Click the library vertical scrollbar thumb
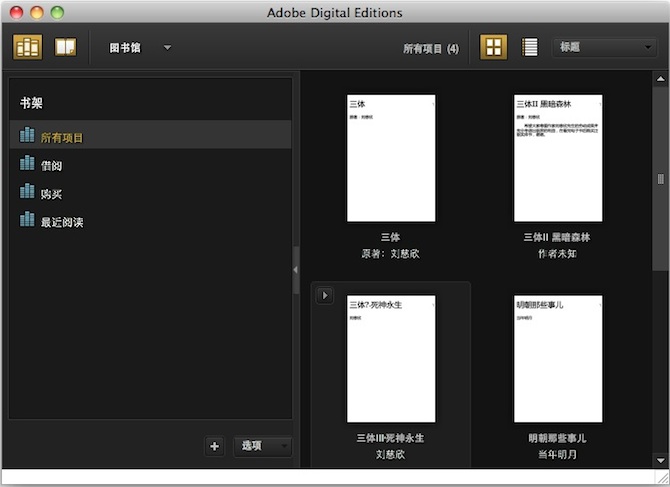670x487 pixels. pos(661,179)
